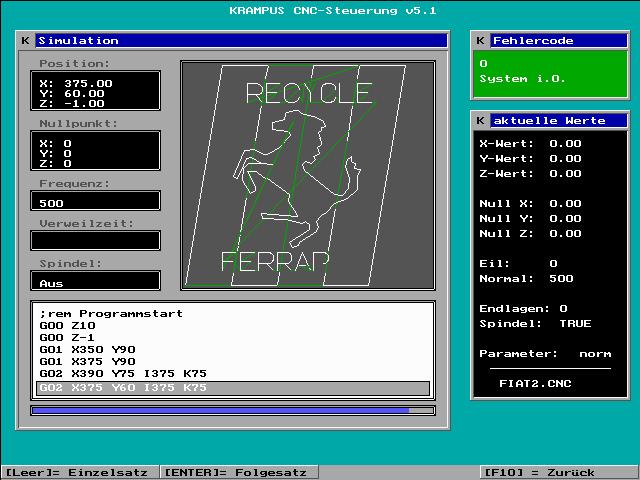Viewport: 640px width, 480px height.
Task: Click the Nullpunkt Y: 0 value
Action: 56,153
